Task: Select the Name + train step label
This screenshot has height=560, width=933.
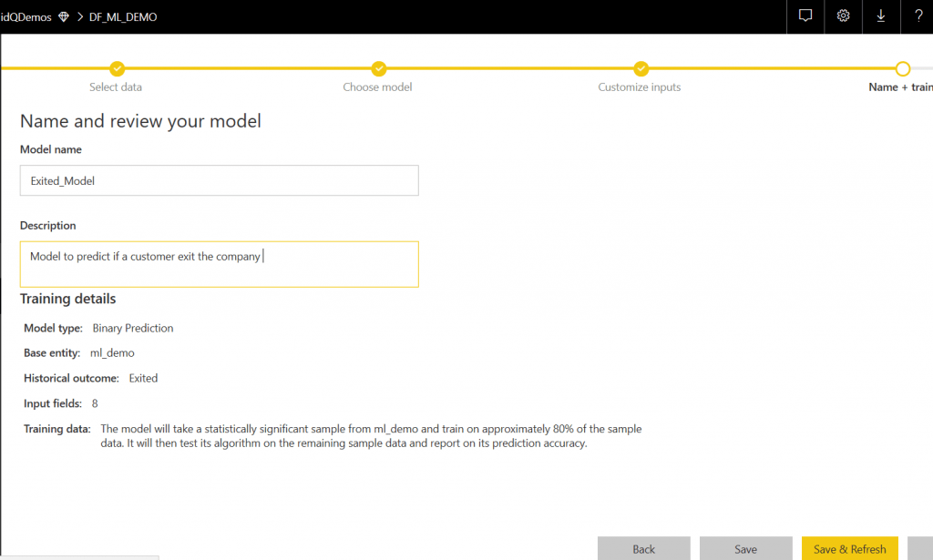Action: coord(899,87)
